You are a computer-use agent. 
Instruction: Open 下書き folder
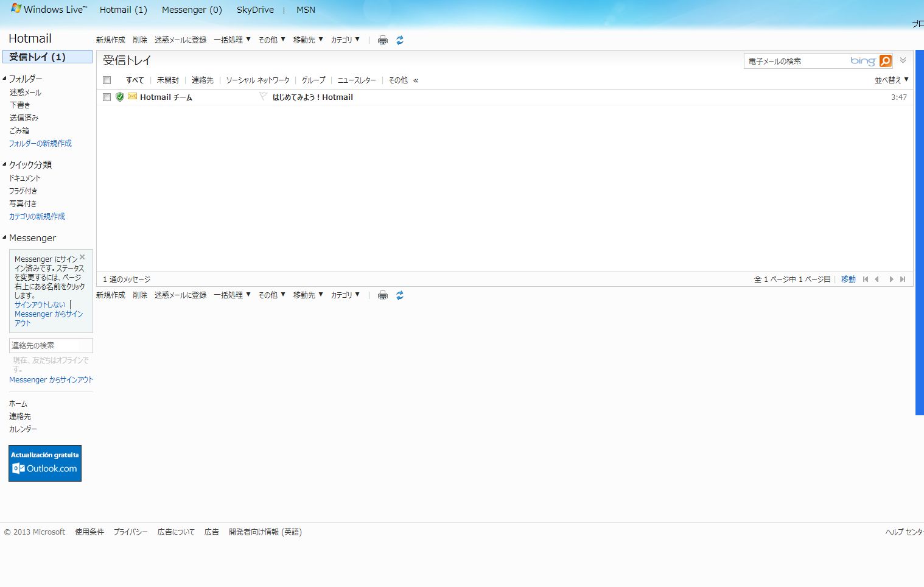pos(19,105)
